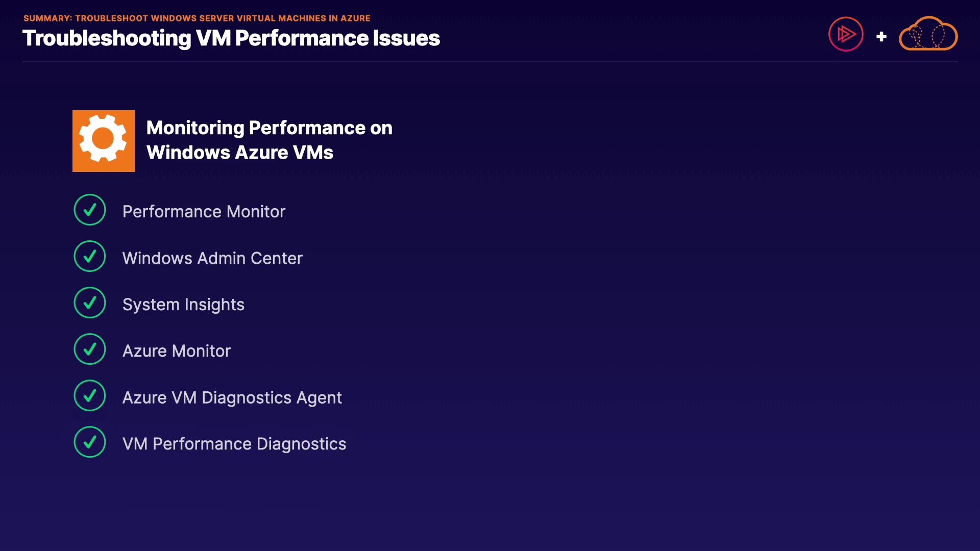Click the Windows Admin Center text
980x551 pixels.
coord(212,258)
